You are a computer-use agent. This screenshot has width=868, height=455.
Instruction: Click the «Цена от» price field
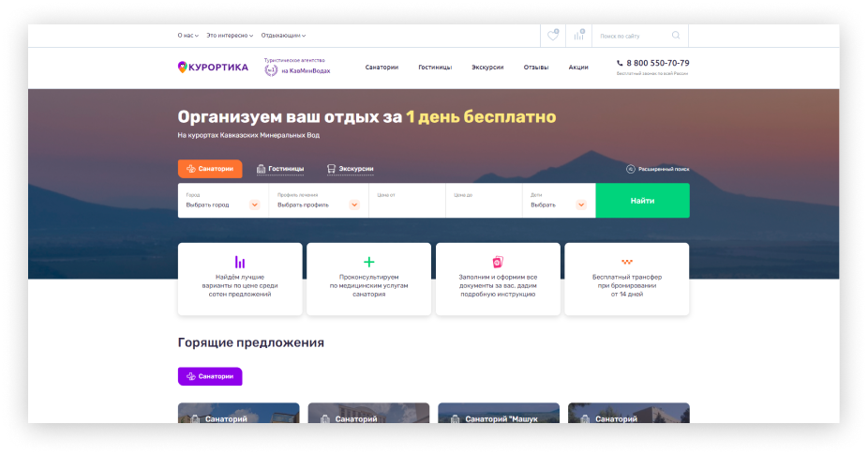point(406,201)
